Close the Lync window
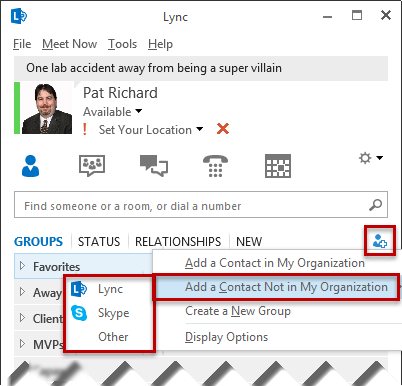402x386 pixels. 386,15
